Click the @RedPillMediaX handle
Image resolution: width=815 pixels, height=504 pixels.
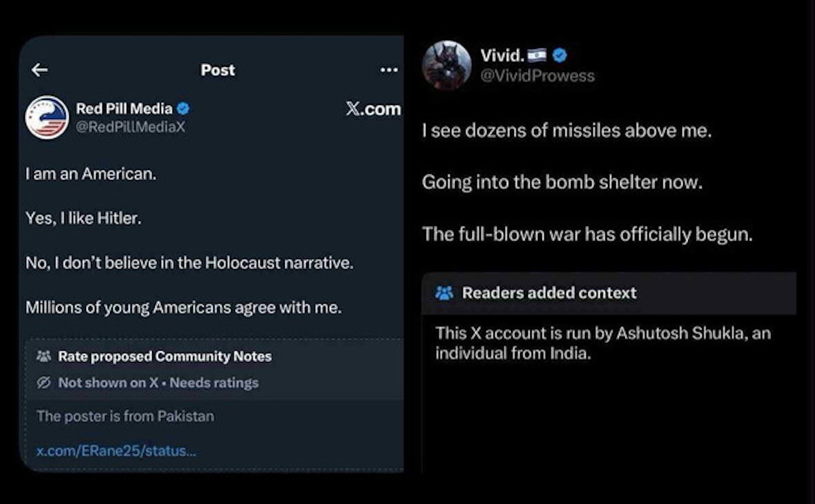[130, 127]
